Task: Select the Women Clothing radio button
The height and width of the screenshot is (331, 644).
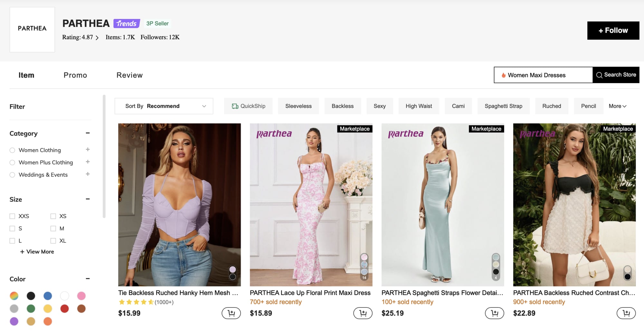Action: point(12,150)
